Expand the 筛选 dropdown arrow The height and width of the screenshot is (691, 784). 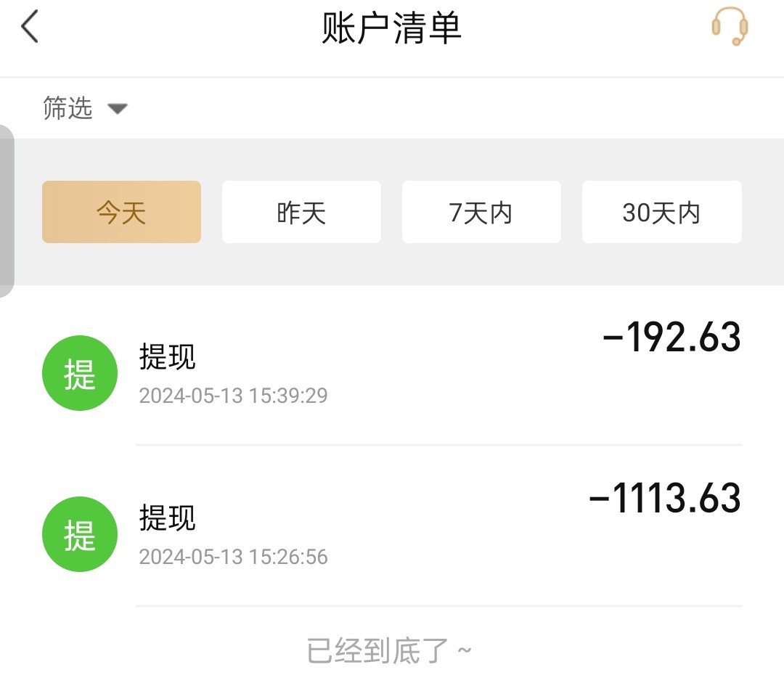pos(118,109)
